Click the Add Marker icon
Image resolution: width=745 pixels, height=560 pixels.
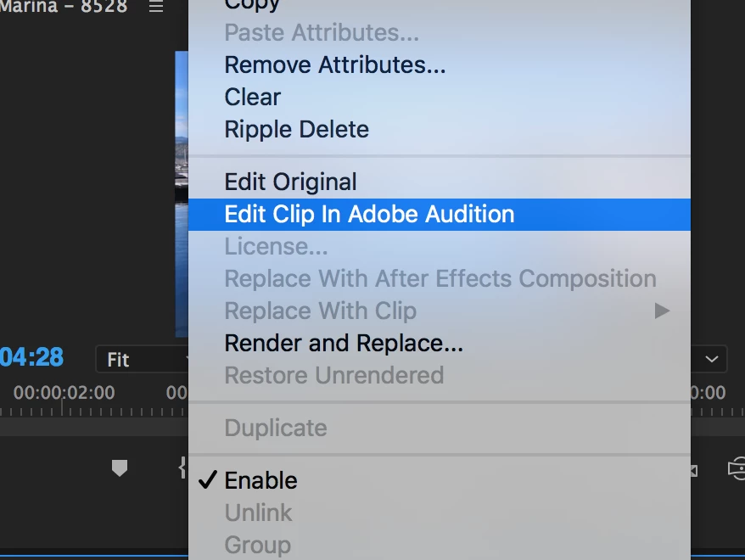point(120,468)
